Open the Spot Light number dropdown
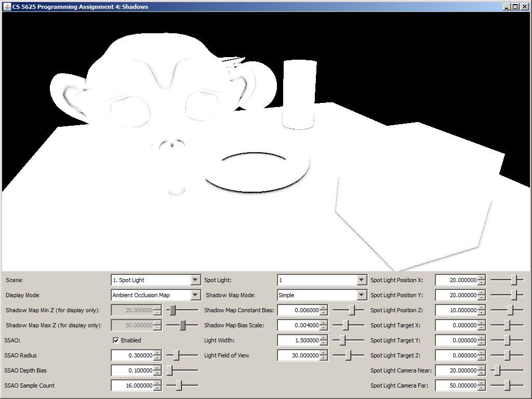 (362, 280)
